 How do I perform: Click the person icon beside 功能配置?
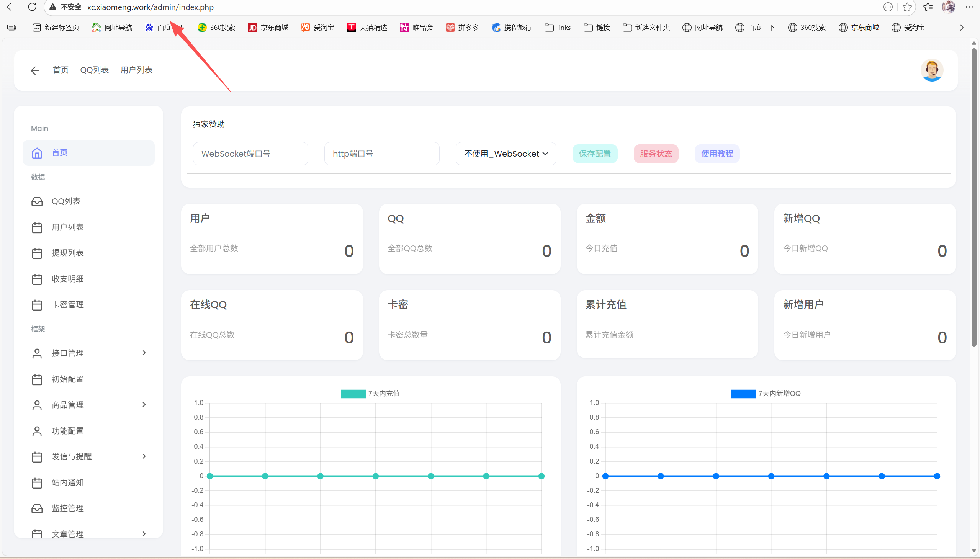37,431
